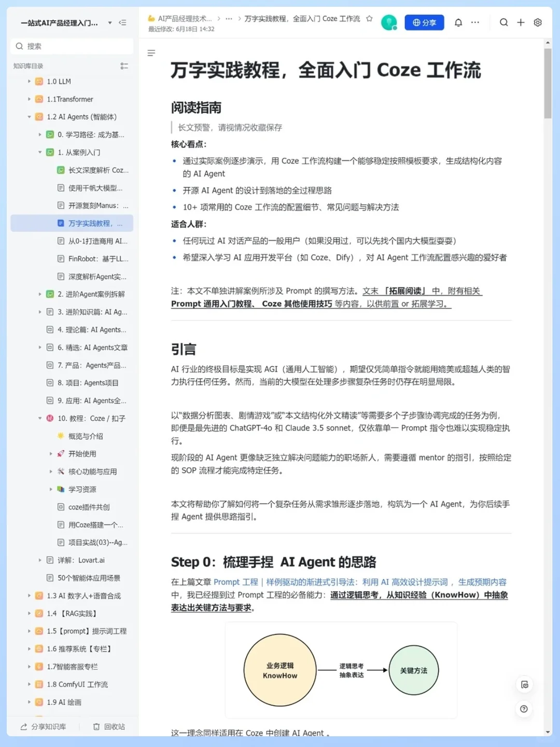
Task: Click the sidebar 搜索 input field
Action: tap(72, 46)
